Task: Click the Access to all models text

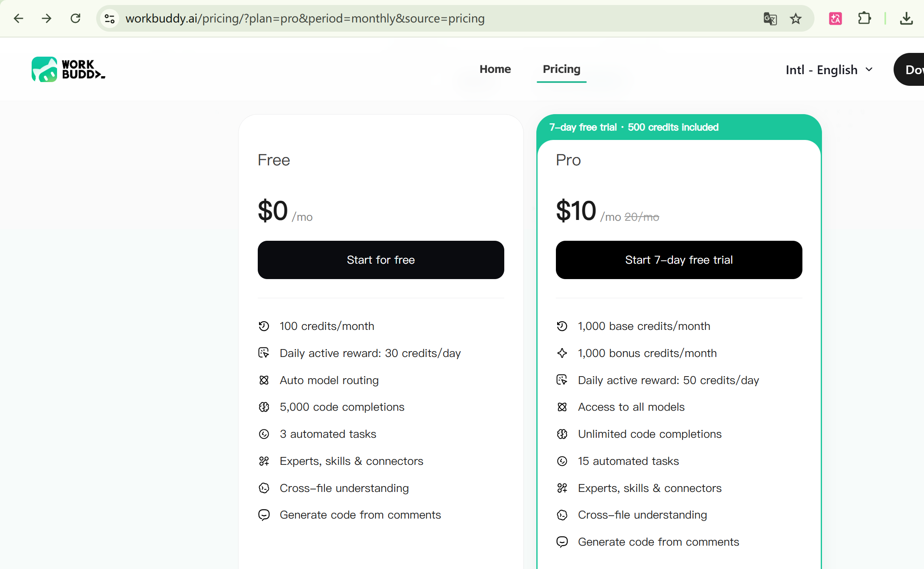Action: tap(631, 407)
